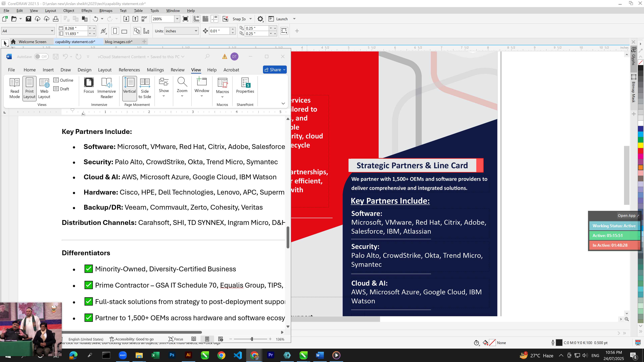This screenshot has height=362, width=644.
Task: Click the Undo arrow in CorelDRAW toolbar
Action: [95, 19]
